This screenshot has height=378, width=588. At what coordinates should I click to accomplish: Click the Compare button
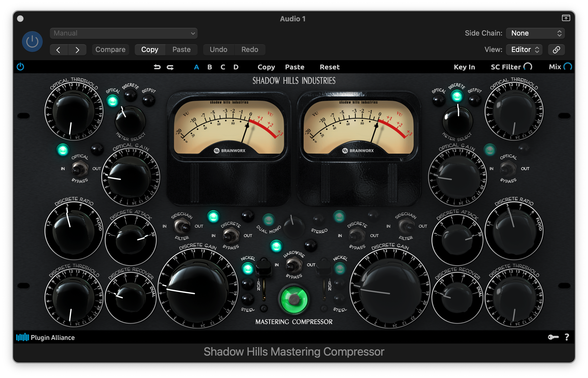pos(110,50)
